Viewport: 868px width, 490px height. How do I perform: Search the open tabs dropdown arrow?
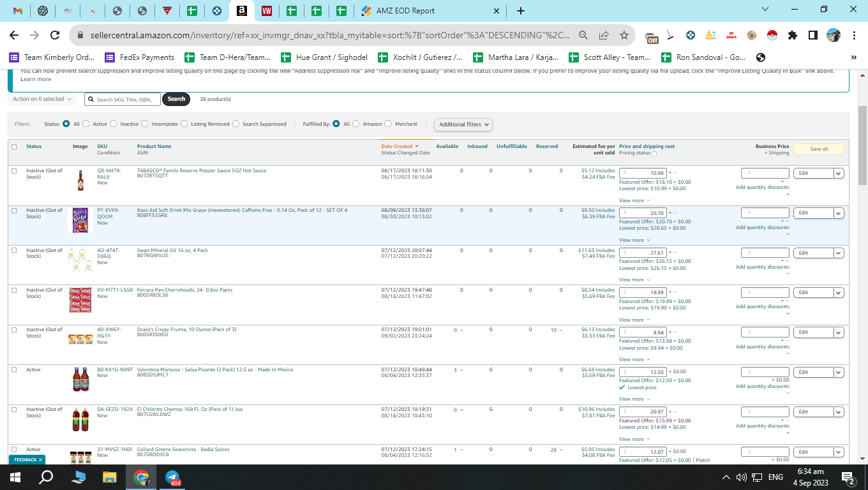(766, 10)
